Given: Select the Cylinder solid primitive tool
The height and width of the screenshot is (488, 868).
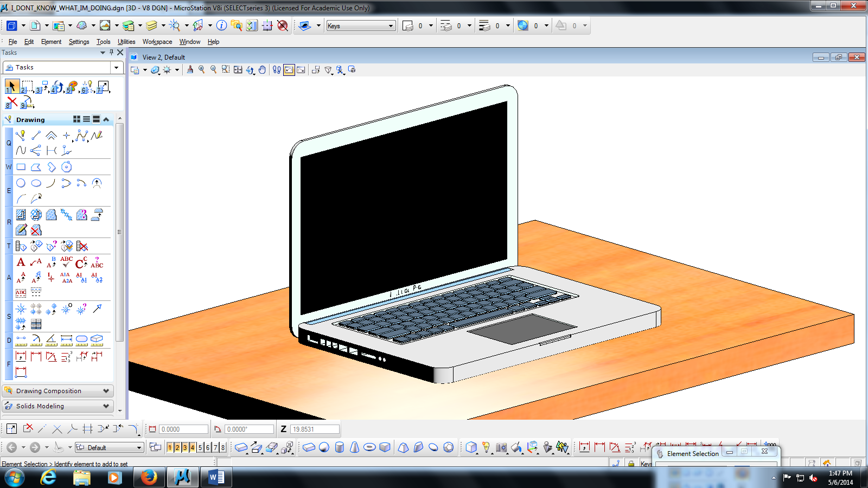Looking at the screenshot, I should point(340,447).
